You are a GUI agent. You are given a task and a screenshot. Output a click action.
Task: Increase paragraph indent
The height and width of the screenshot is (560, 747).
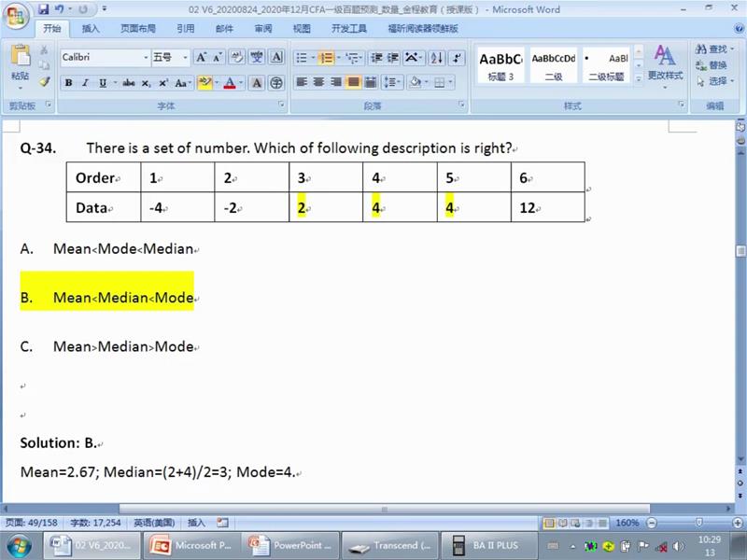392,58
